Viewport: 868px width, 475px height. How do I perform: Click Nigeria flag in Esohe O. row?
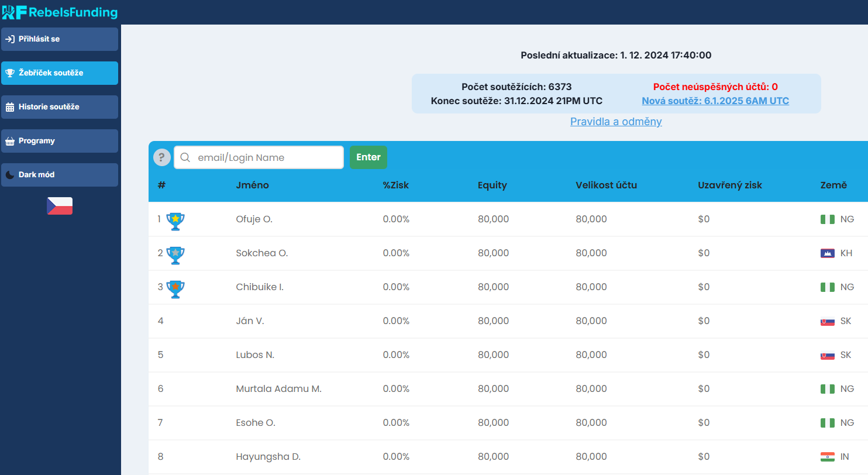(x=827, y=423)
